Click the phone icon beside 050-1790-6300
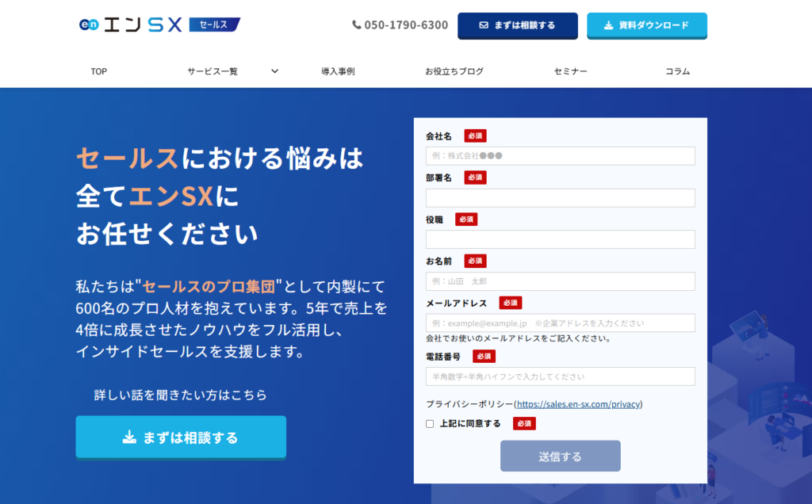The height and width of the screenshot is (504, 812). (356, 25)
